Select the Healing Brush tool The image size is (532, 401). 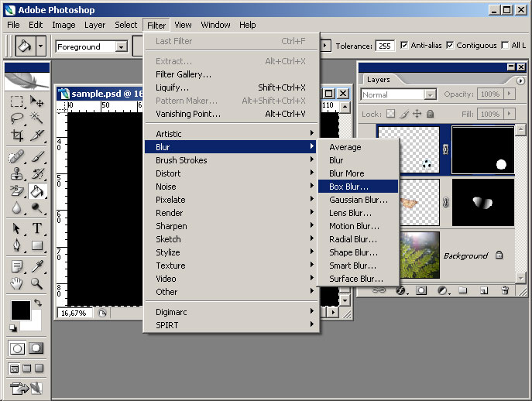tap(16, 156)
